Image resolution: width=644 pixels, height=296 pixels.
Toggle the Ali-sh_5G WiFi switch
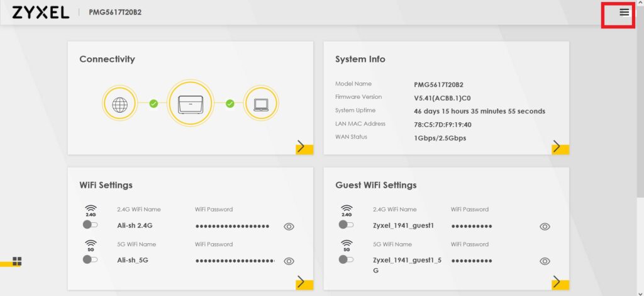click(x=90, y=259)
